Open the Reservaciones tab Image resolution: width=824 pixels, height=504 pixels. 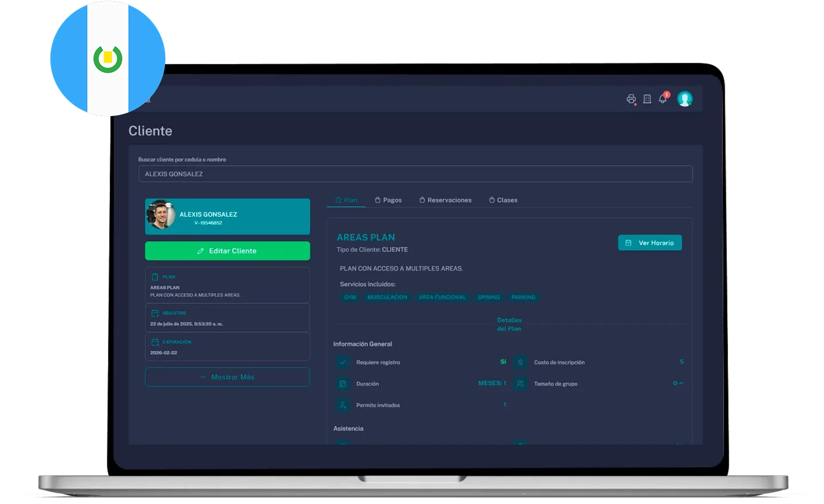pos(445,200)
